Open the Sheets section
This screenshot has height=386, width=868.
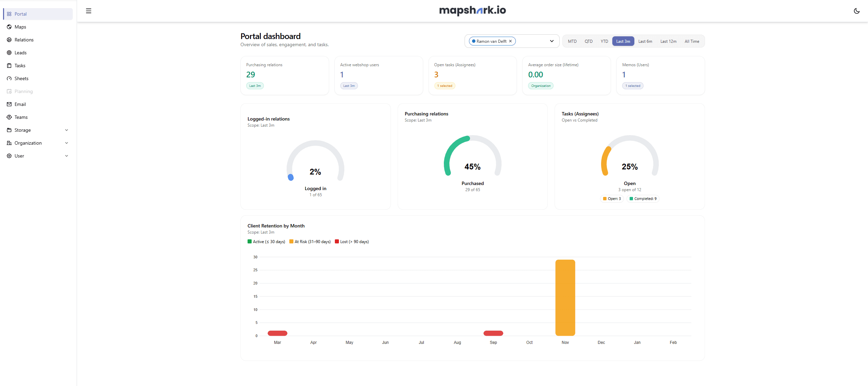21,78
